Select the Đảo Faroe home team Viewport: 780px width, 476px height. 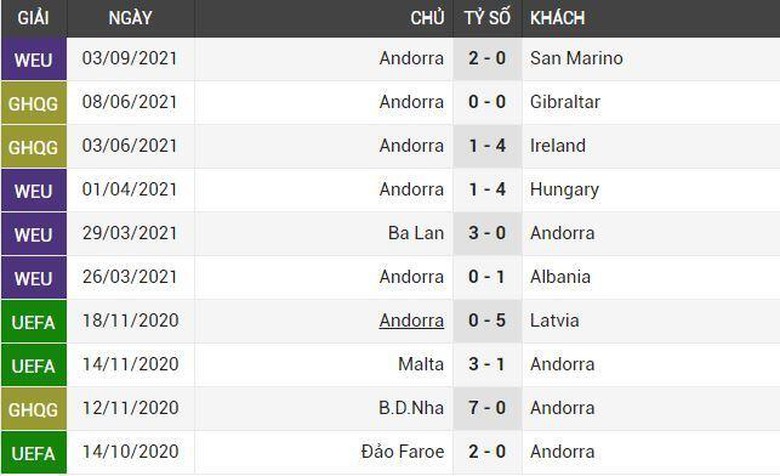(402, 452)
